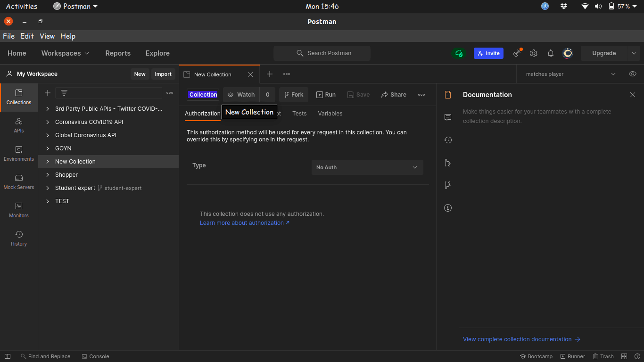Open the matches player environment dropdown
644x362 pixels.
(x=570, y=74)
